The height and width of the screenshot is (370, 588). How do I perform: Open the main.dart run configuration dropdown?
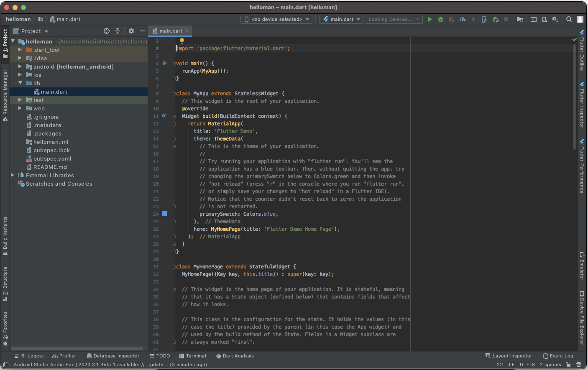tap(341, 19)
